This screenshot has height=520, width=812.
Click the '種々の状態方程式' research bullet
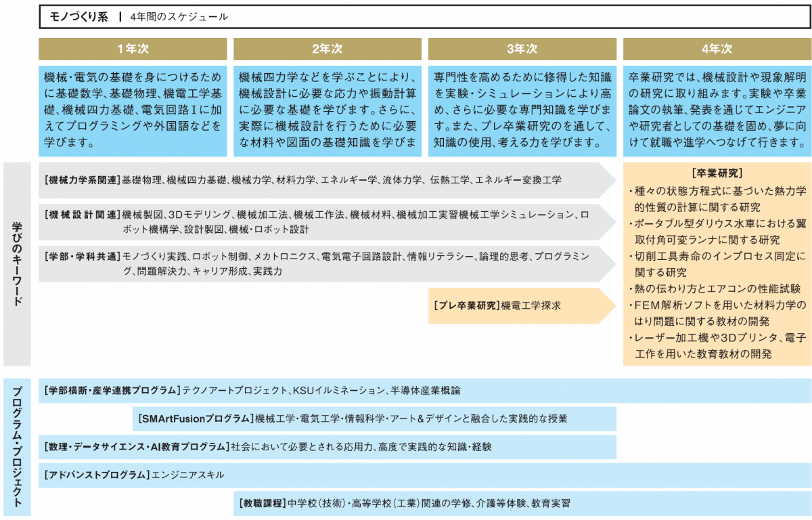[x=717, y=199]
